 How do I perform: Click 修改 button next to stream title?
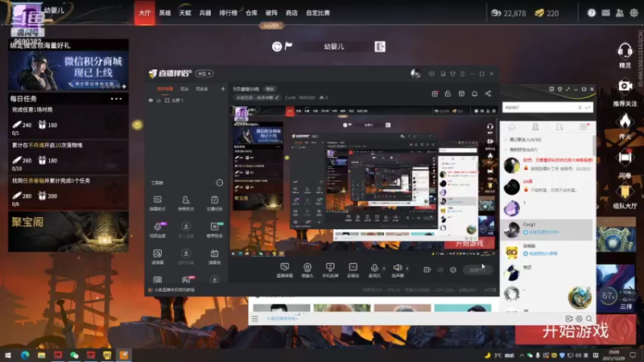click(270, 88)
